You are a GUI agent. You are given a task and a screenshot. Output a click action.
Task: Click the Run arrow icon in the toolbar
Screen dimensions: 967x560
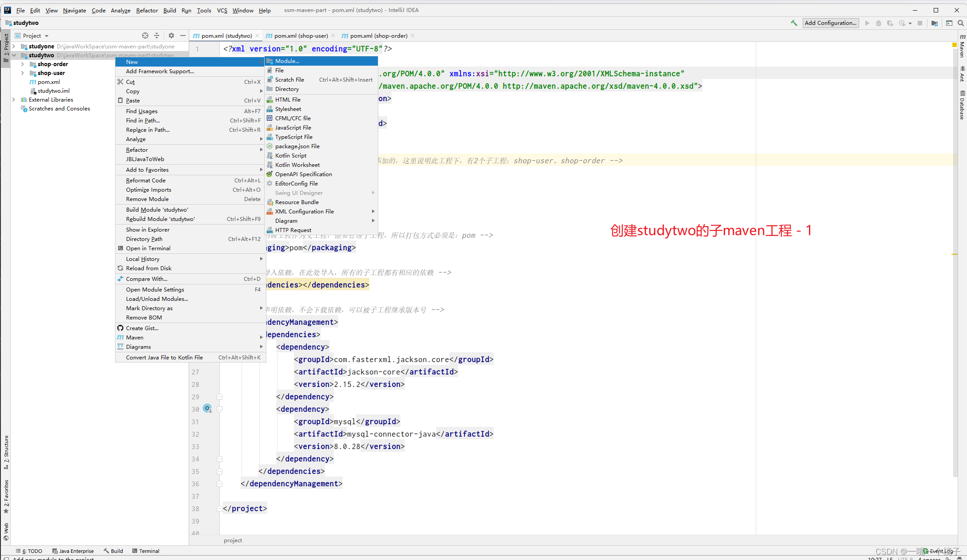point(867,23)
